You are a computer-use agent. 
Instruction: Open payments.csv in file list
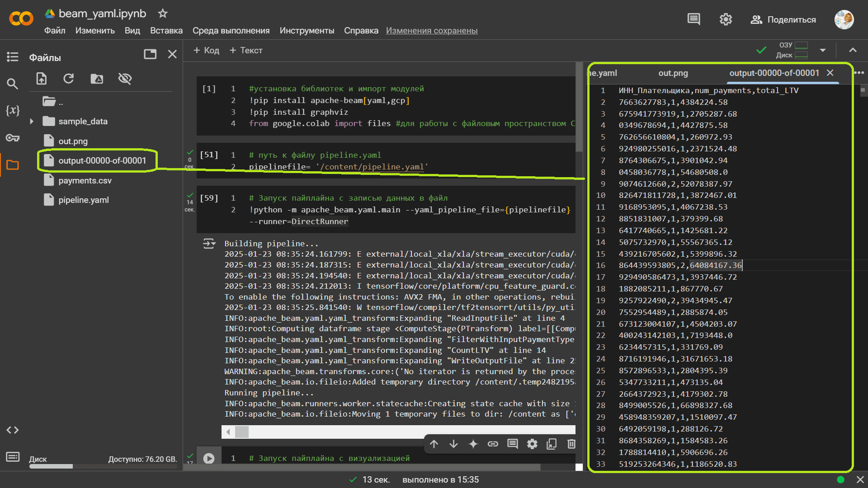point(85,180)
